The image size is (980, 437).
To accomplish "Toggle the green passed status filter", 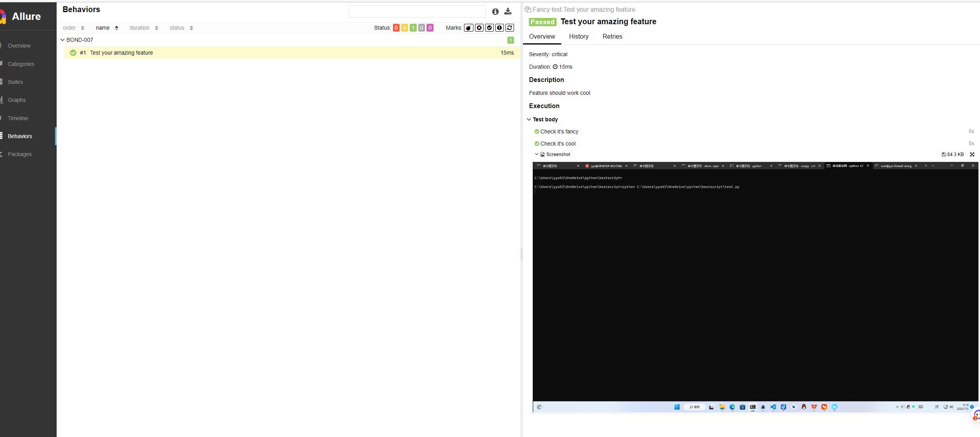I will [x=413, y=28].
